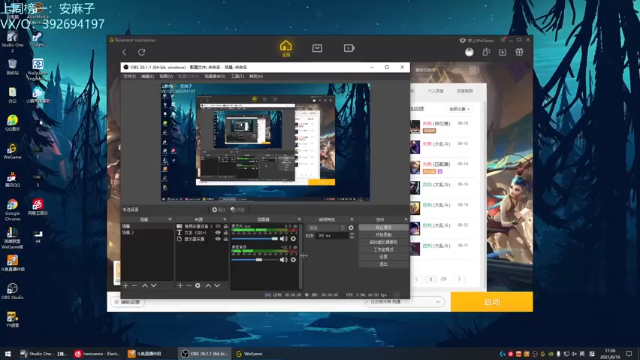The image size is (640, 360).
Task: Expand the server selection dropdown beside launch button
Action: (x=403, y=302)
